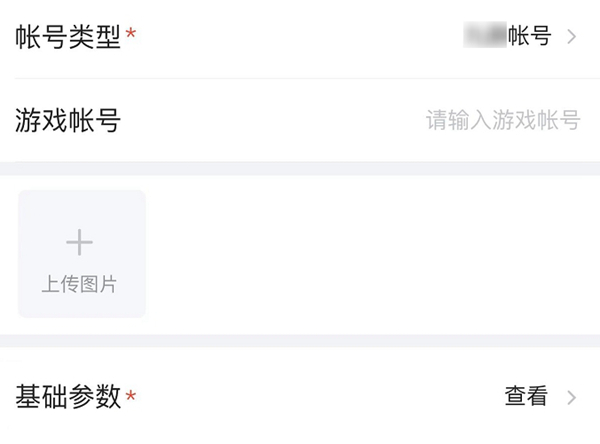The image size is (600, 444).
Task: Click the thin line under 帐号类型 row
Action: [300, 78]
